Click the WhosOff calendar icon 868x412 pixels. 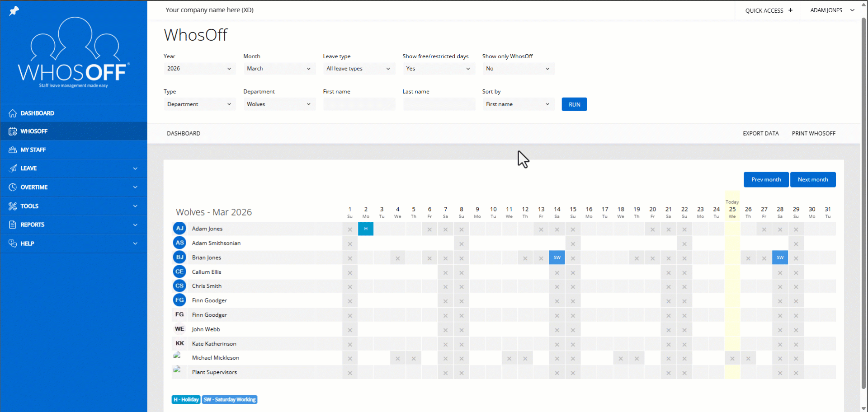pyautogui.click(x=13, y=131)
